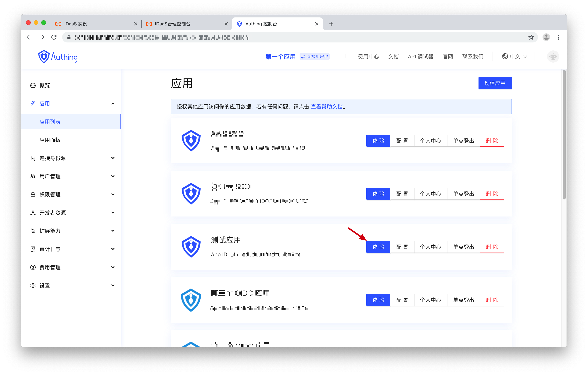Viewport: 588px width, 375px height.
Task: Click the 创建应用 button
Action: [495, 83]
